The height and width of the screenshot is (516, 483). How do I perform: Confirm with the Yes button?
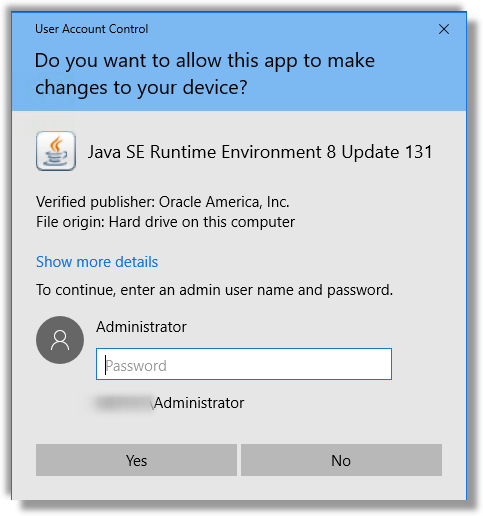tap(136, 460)
